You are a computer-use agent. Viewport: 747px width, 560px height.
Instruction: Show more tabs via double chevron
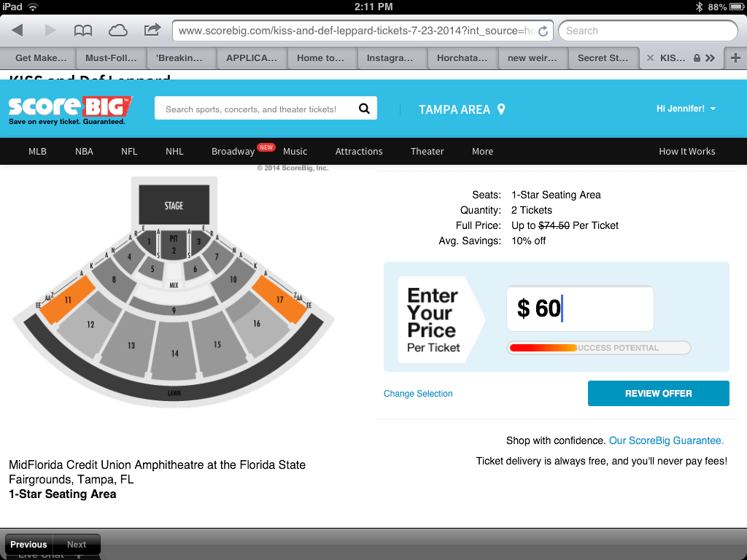(711, 58)
